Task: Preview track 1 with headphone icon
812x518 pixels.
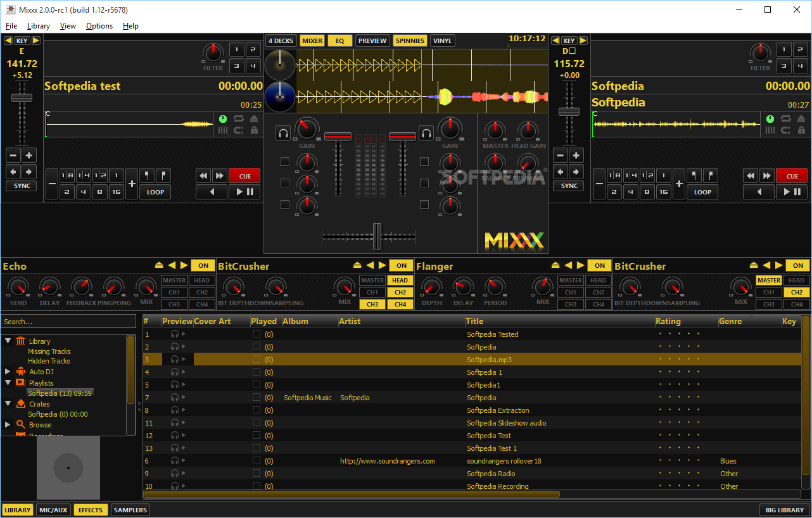Action: [175, 334]
